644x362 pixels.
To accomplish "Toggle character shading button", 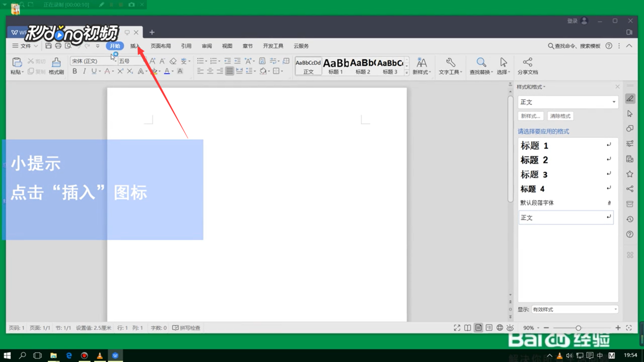I will pos(180,71).
